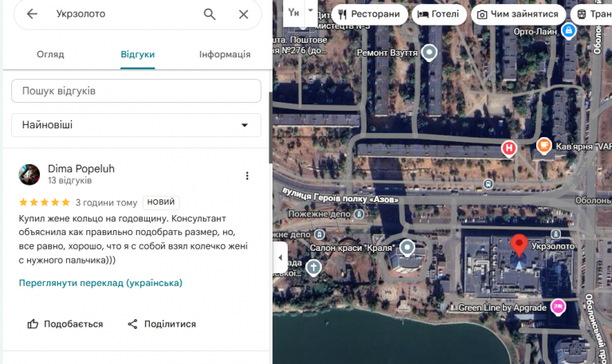Image resolution: width=612 pixels, height=364 pixels.
Task: Filter map by Ресторани chip
Action: [370, 14]
